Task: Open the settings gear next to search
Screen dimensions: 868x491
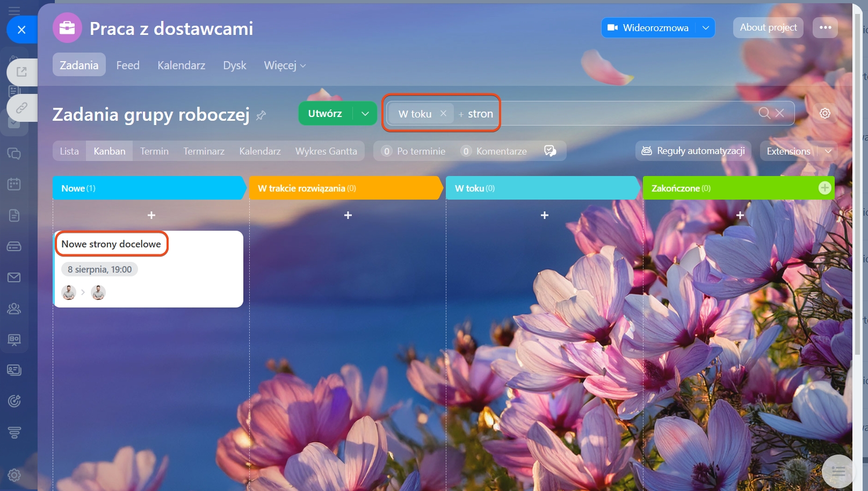Action: (825, 113)
